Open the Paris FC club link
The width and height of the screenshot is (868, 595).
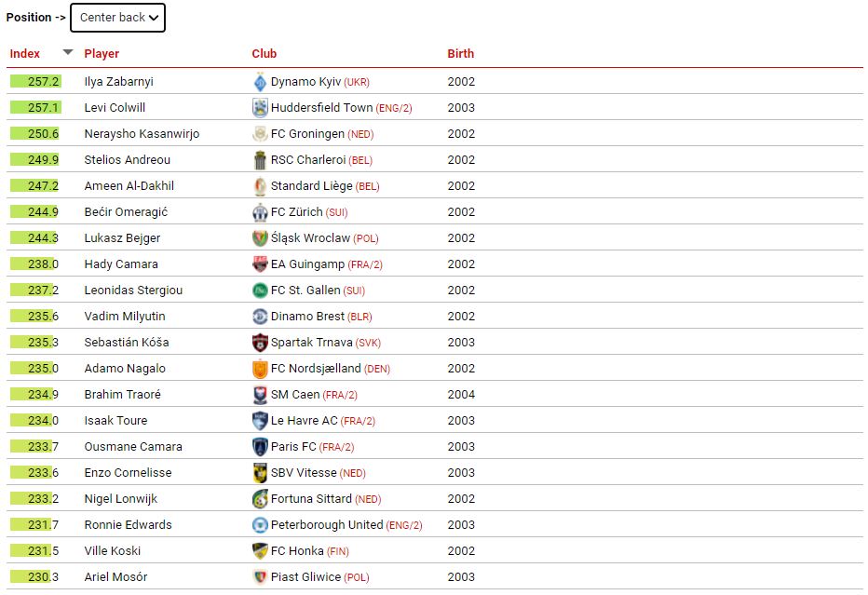click(293, 447)
